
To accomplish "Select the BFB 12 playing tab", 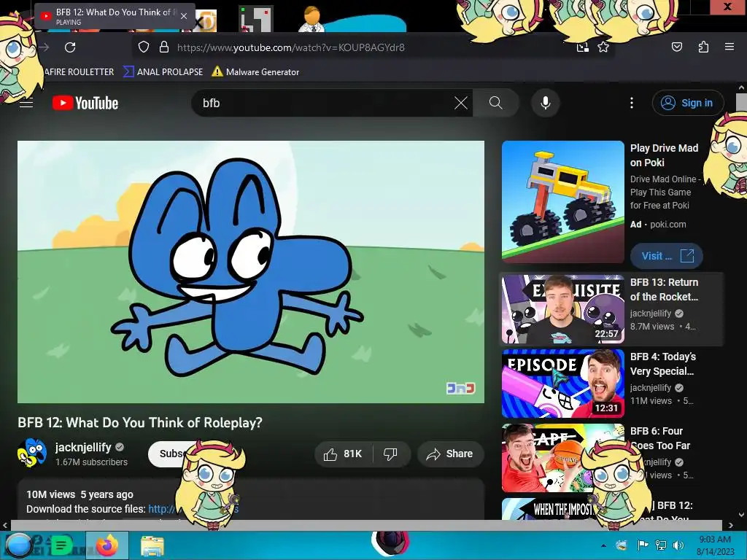I will pos(115,16).
